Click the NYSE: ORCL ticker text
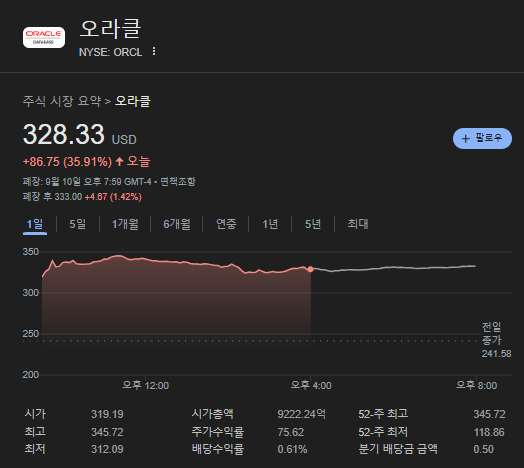The height and width of the screenshot is (468, 524). (110, 52)
